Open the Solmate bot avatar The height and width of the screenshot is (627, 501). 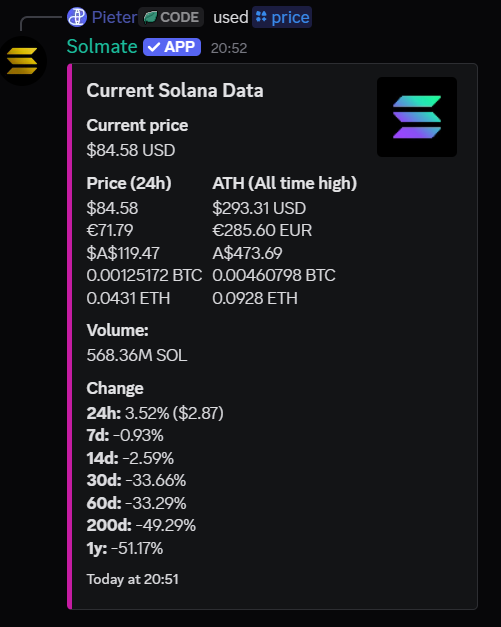coord(22,61)
